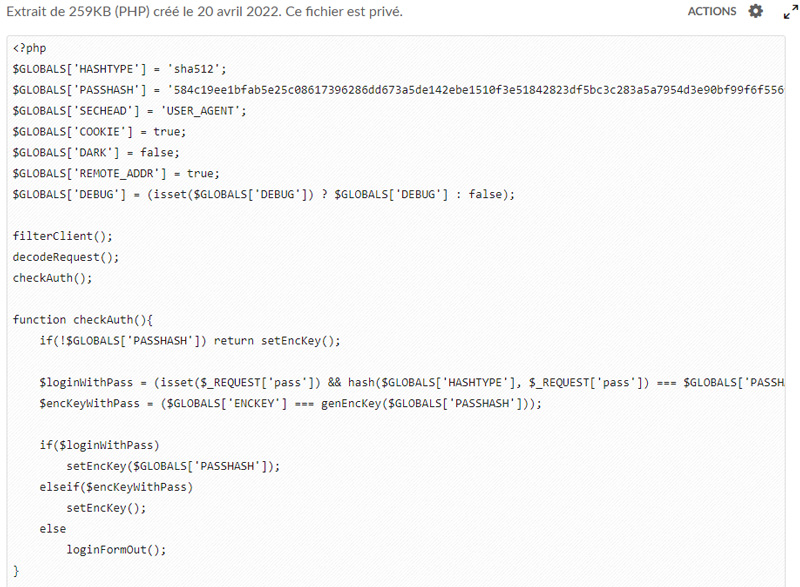Click the DARK false setting line

click(96, 152)
